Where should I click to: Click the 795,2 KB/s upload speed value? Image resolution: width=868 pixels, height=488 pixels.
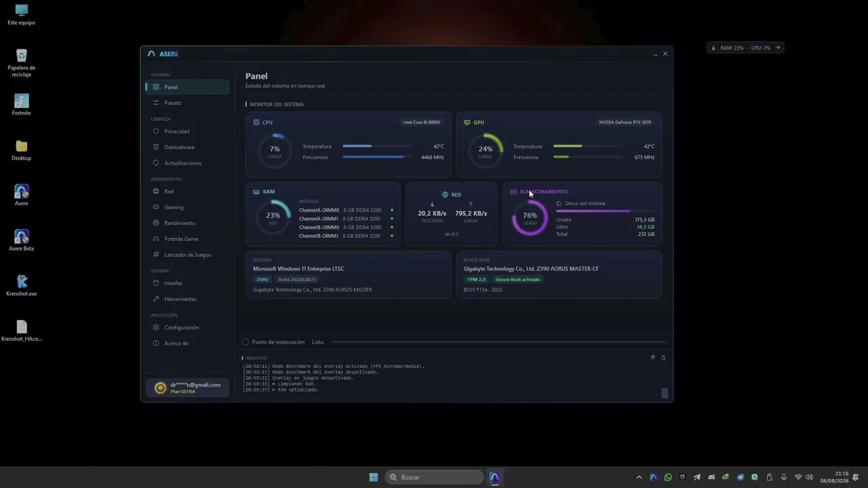[471, 213]
